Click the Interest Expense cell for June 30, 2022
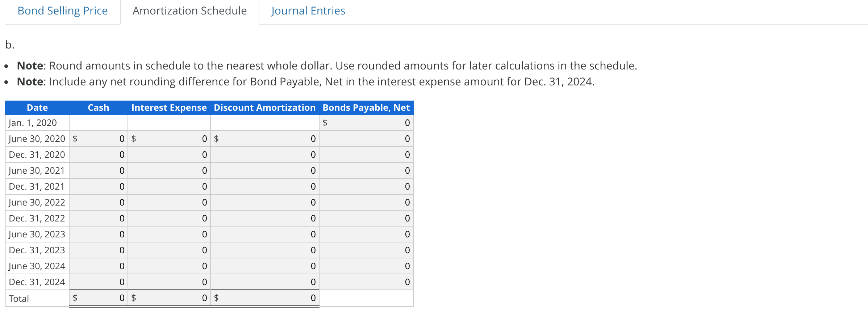This screenshot has width=868, height=317. tap(169, 202)
